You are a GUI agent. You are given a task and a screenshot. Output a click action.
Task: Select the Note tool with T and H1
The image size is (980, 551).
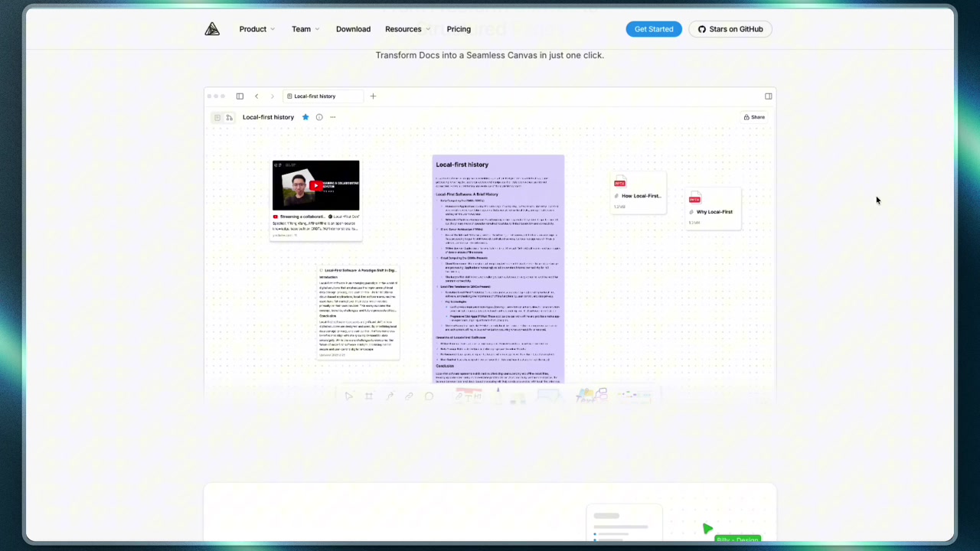(469, 396)
